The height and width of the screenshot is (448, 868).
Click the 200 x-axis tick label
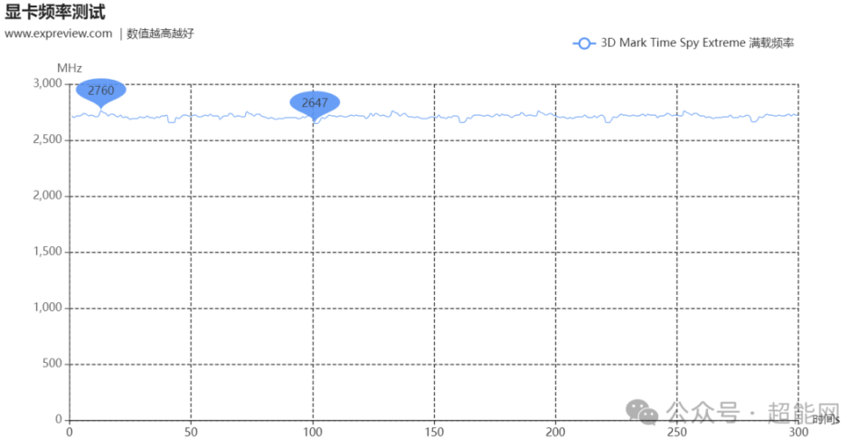point(555,433)
